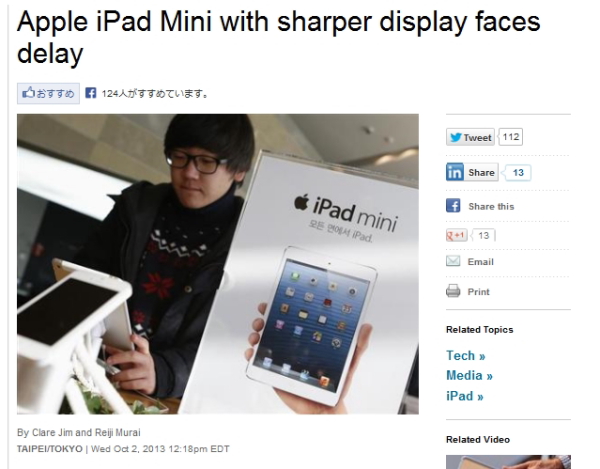The height and width of the screenshot is (469, 600).
Task: Click the Print printer icon
Action: 453,291
